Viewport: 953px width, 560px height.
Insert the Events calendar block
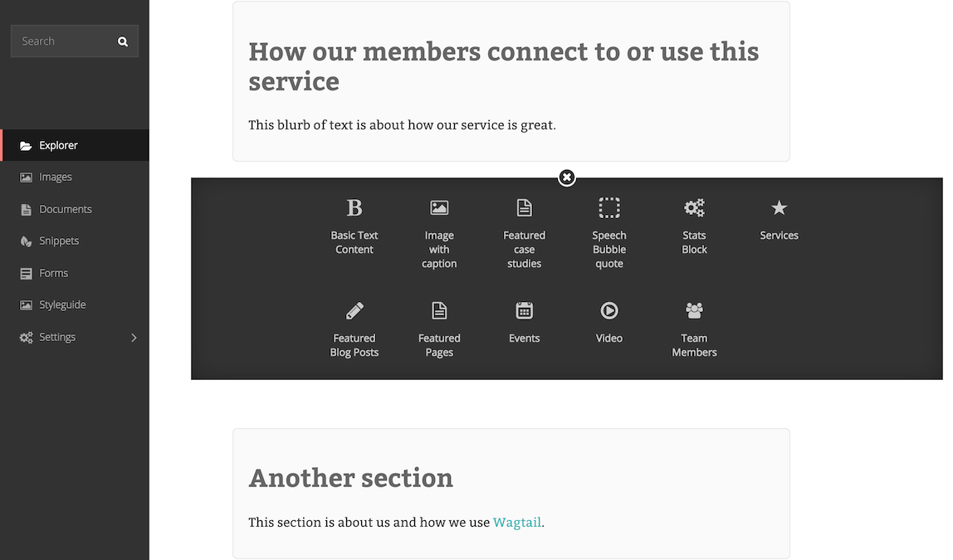[524, 323]
